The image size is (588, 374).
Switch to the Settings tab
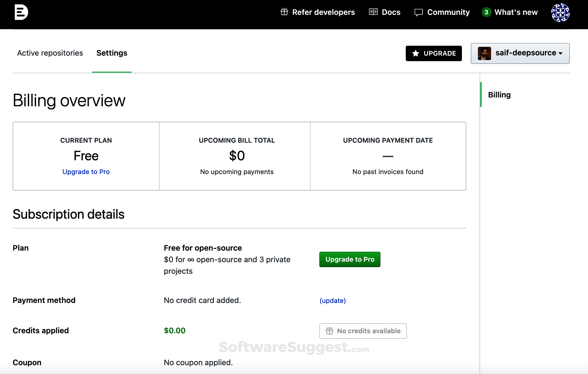pos(111,53)
